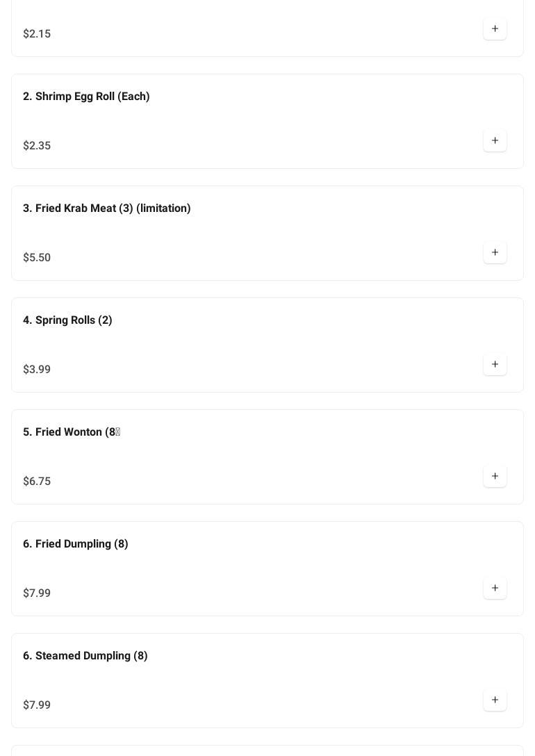Open the Fried Krab Meat (3) title
535x756 pixels.
pos(106,208)
